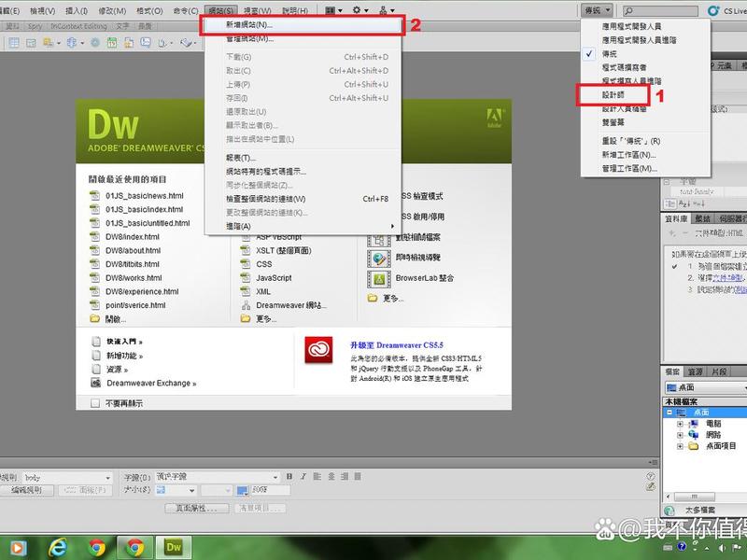This screenshot has height=560, width=747.
Task: Click the A-Z sort icon in CSS panel
Action: pos(684,203)
